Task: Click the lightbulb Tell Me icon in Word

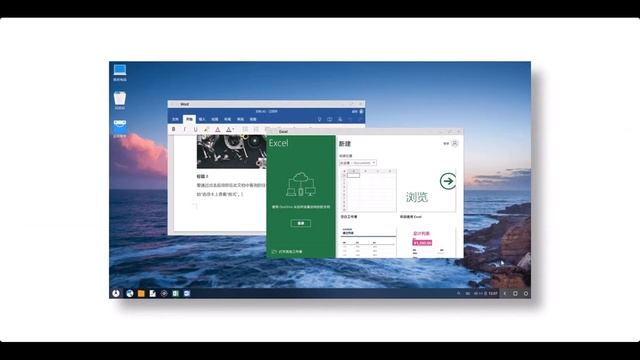Action: click(x=319, y=119)
